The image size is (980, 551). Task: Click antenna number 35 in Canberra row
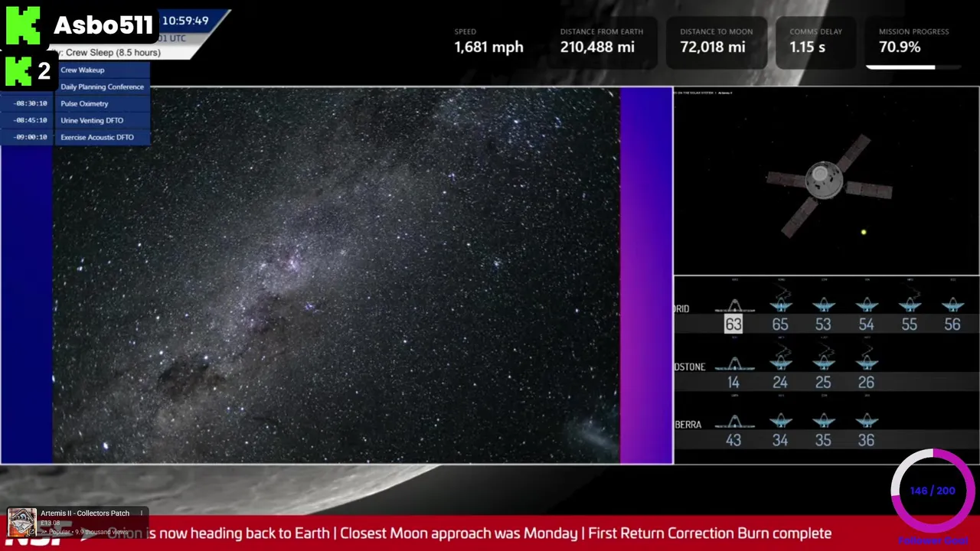coord(823,440)
